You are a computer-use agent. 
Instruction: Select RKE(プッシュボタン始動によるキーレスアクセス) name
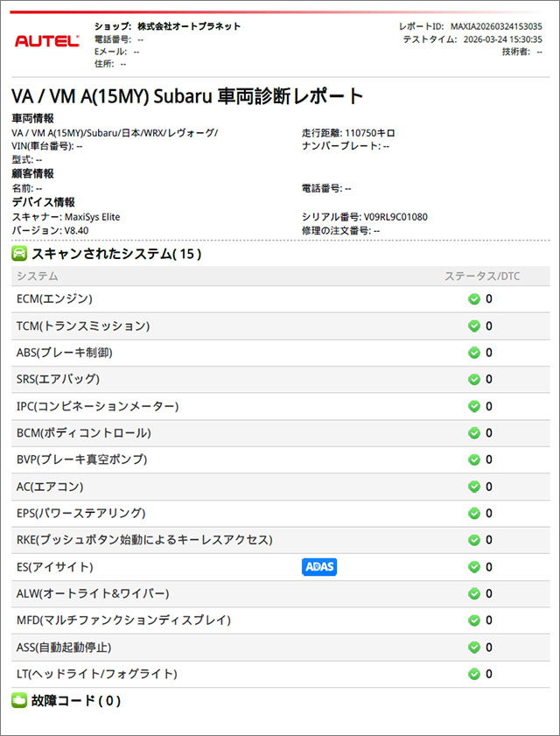pos(144,540)
